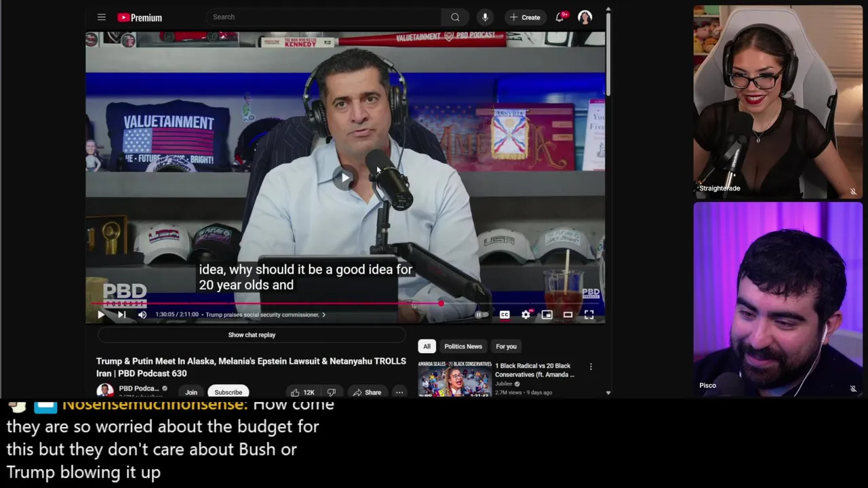This screenshot has width=868, height=488.
Task: Open the account avatar menu
Action: click(585, 17)
